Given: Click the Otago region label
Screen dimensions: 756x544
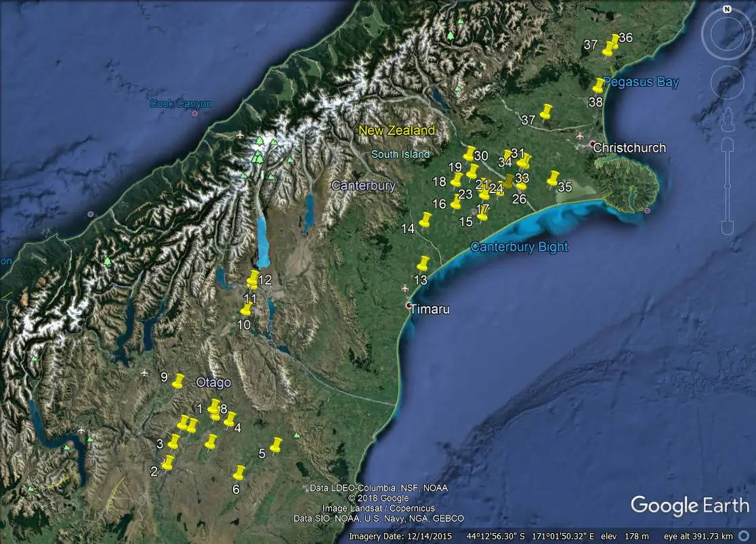Looking at the screenshot, I should tap(213, 383).
